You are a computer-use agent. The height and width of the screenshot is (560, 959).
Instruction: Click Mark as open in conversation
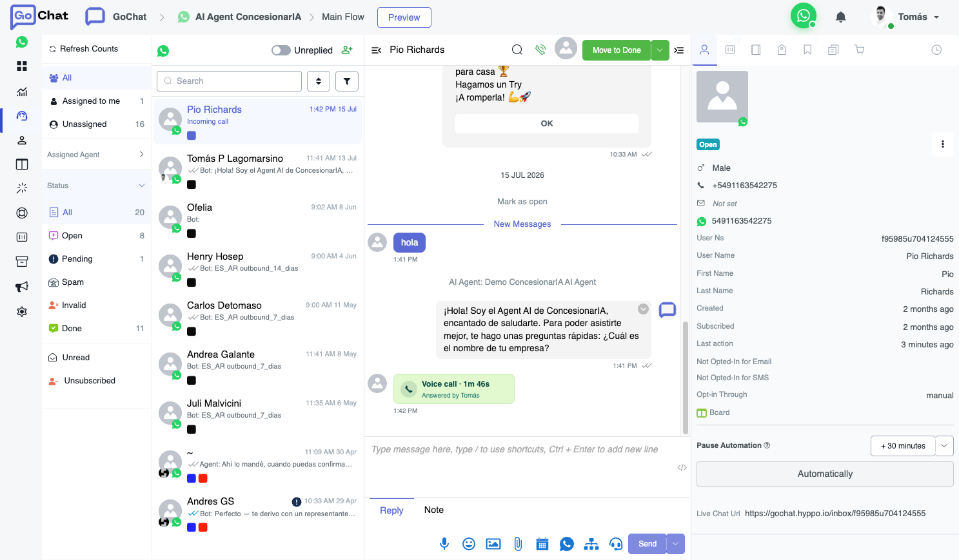(x=522, y=202)
